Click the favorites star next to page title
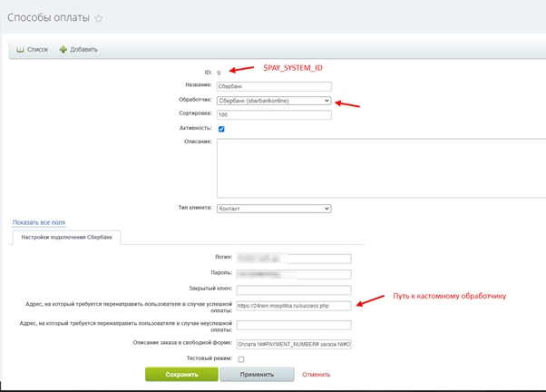 pyautogui.click(x=99, y=17)
